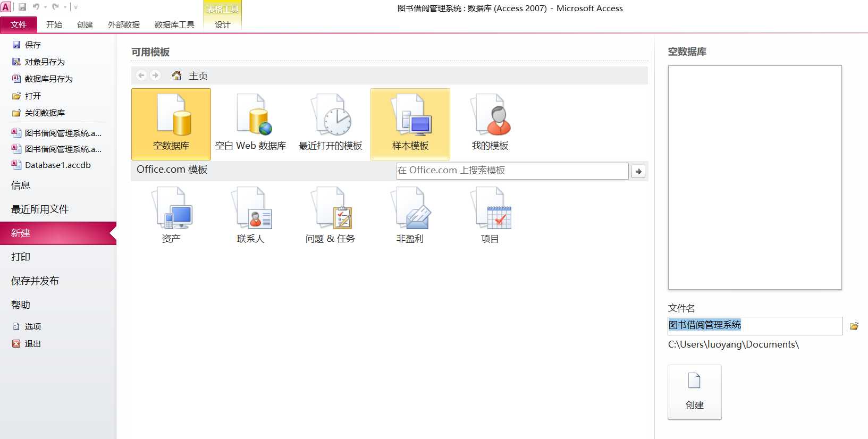Viewport: 868px width, 439px height.
Task: Click 选项 to open Access options
Action: pos(32,326)
